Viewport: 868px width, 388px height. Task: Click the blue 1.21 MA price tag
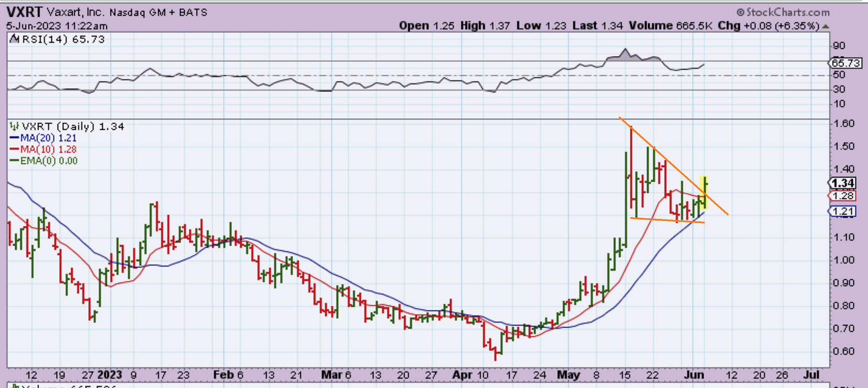click(x=843, y=212)
